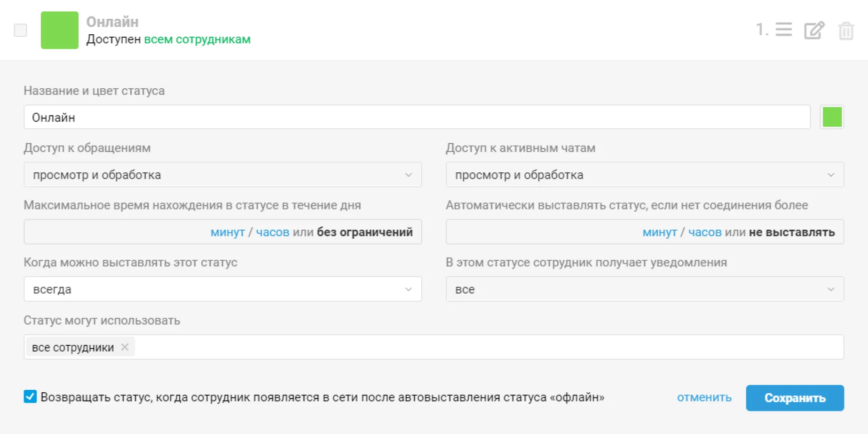Open 'Доступ к активным чатам' dropdown
868x434 pixels.
[x=645, y=175]
